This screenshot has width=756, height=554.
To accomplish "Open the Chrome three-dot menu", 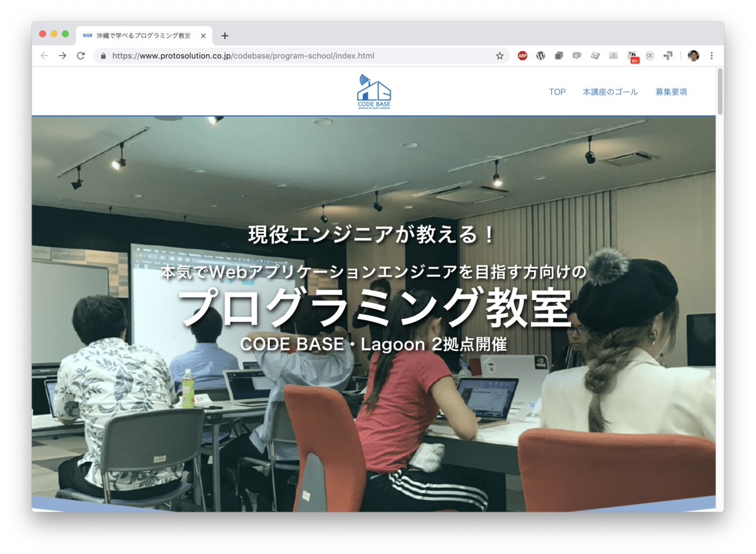I will tap(712, 55).
